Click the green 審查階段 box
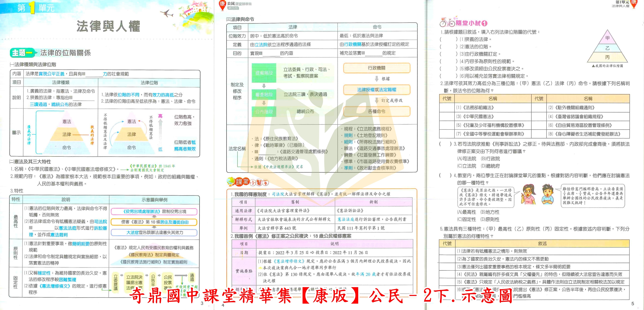Viewport: 644px width, 310px height. pyautogui.click(x=264, y=95)
